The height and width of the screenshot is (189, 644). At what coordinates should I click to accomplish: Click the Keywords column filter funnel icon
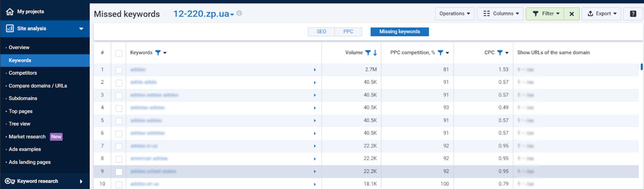pyautogui.click(x=158, y=53)
